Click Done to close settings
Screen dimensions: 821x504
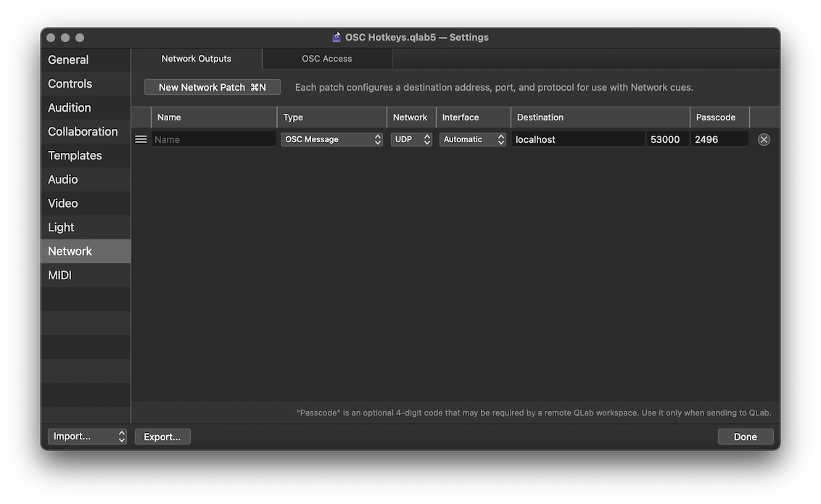point(745,437)
